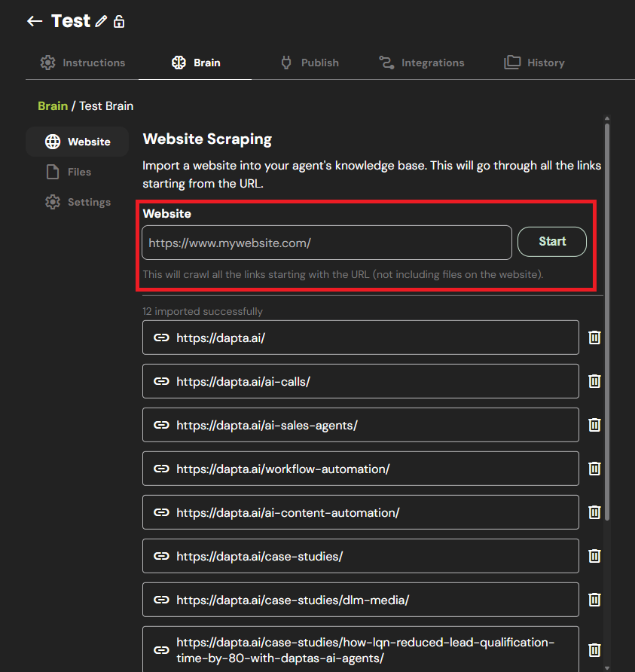Click the back arrow next to Test
Image resolution: width=635 pixels, height=672 pixels.
[34, 21]
